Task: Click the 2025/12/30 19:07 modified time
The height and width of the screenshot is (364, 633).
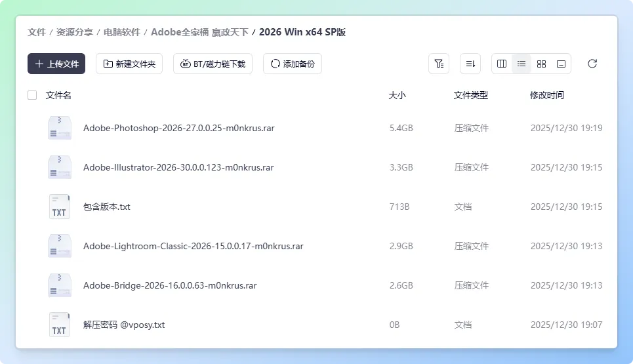Action: [566, 325]
